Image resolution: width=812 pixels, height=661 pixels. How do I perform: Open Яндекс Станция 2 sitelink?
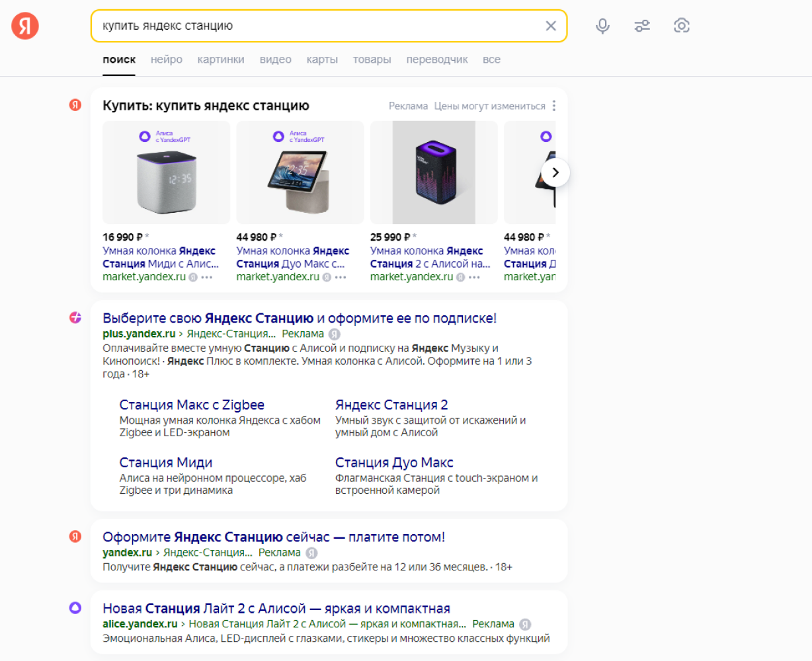(x=391, y=405)
